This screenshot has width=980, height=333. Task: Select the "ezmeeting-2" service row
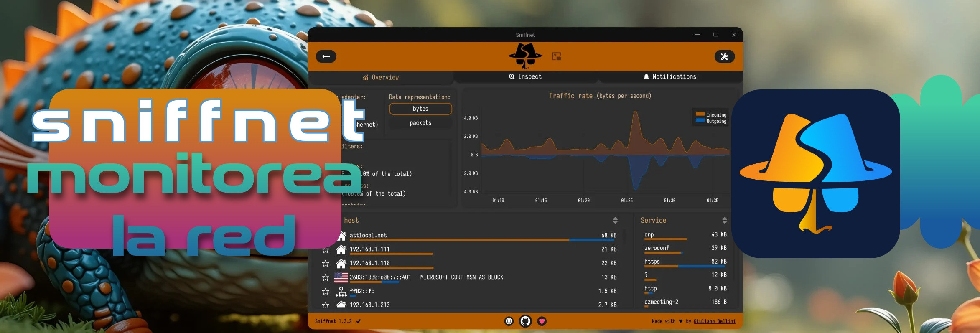[x=685, y=303]
